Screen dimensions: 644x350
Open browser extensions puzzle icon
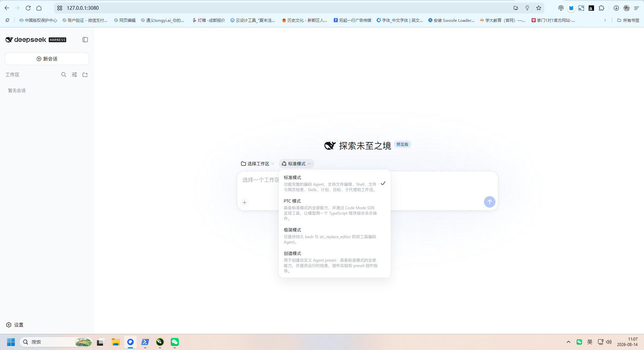coord(601,8)
